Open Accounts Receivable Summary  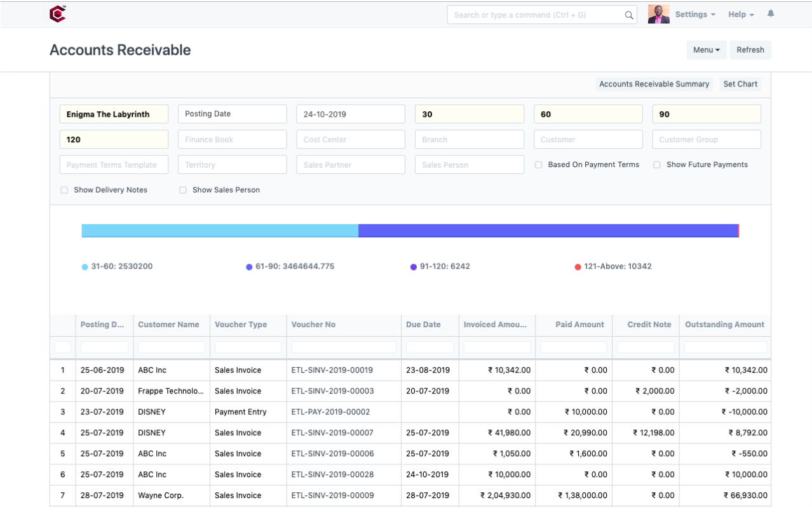[654, 83]
